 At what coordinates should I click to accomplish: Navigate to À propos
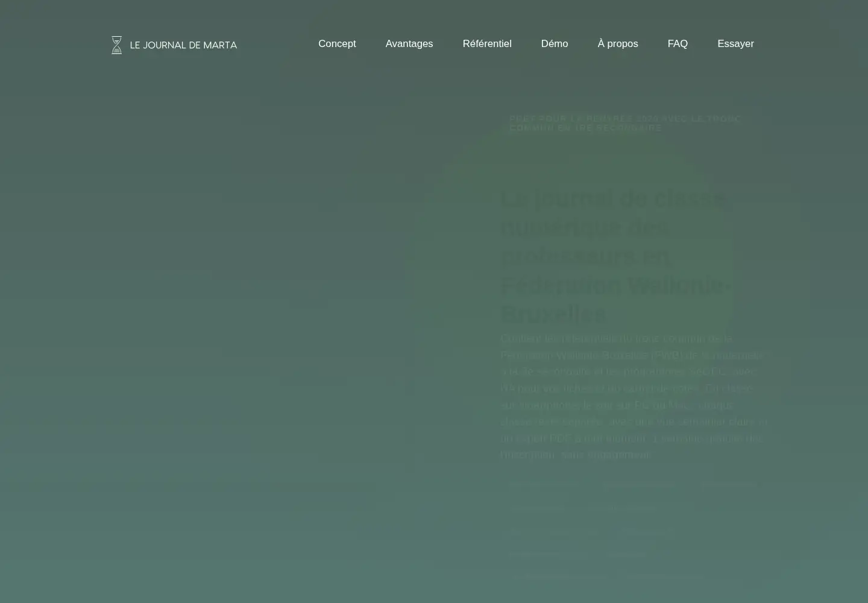[x=618, y=43]
